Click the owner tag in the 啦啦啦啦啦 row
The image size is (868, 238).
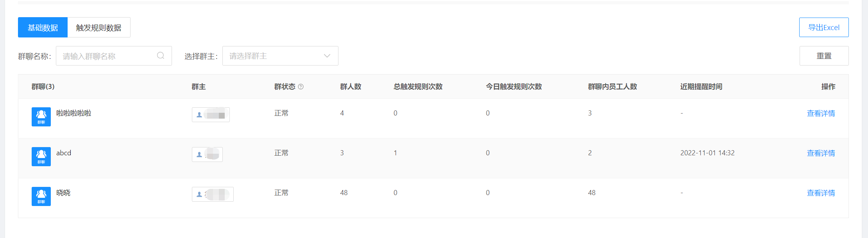[211, 115]
